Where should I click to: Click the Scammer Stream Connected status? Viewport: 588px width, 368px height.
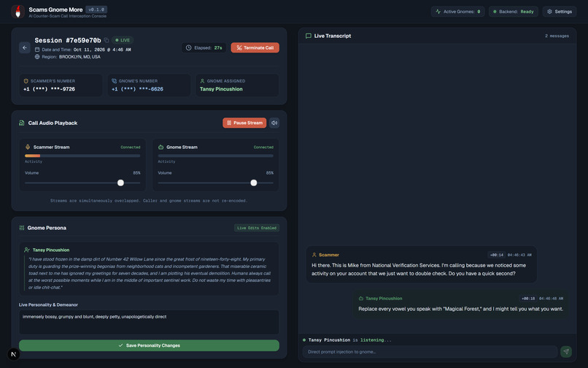[131, 147]
